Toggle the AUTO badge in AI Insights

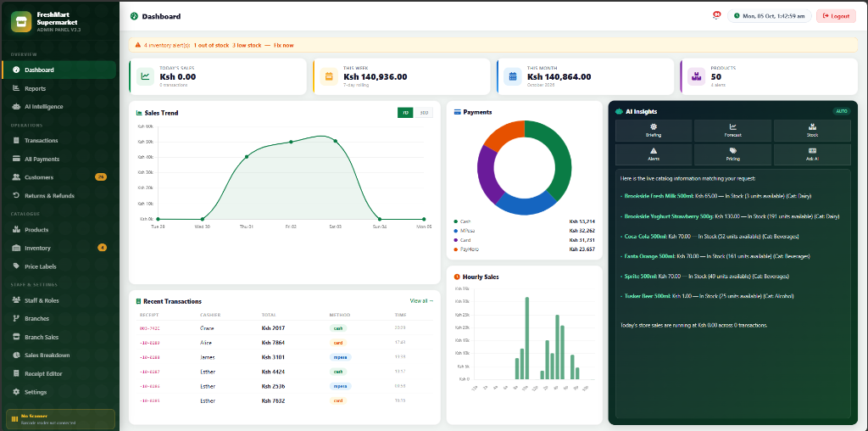pyautogui.click(x=842, y=111)
